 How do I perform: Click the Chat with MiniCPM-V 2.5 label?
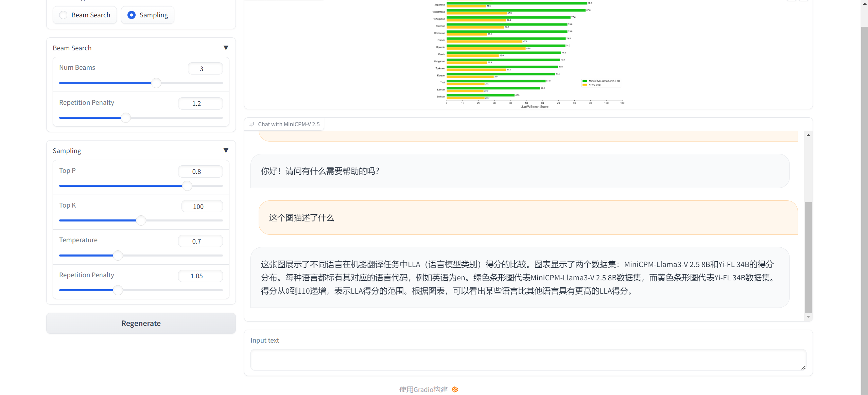click(x=289, y=124)
